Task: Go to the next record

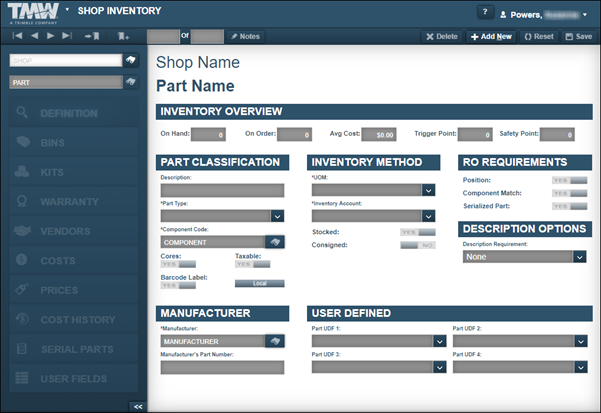Action: [50, 36]
